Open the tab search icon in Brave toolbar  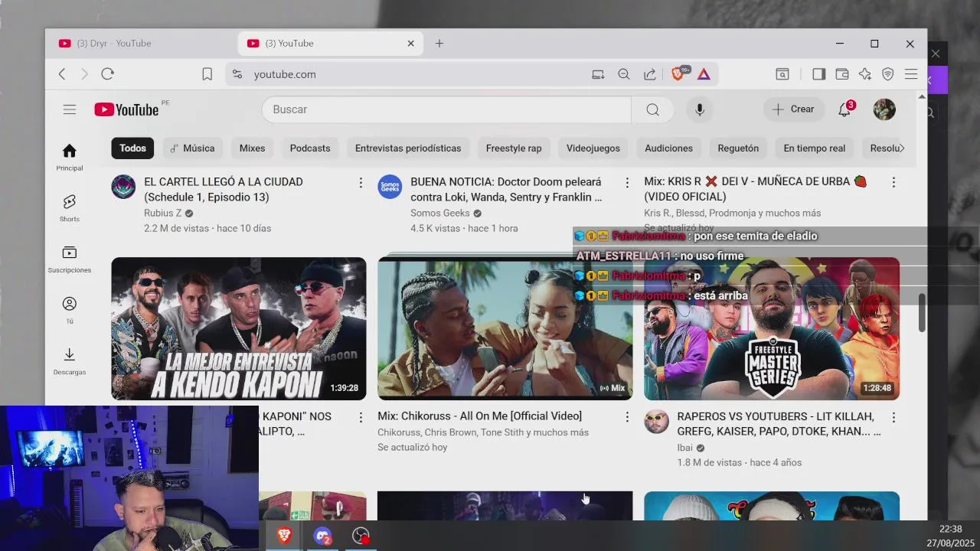point(782,74)
